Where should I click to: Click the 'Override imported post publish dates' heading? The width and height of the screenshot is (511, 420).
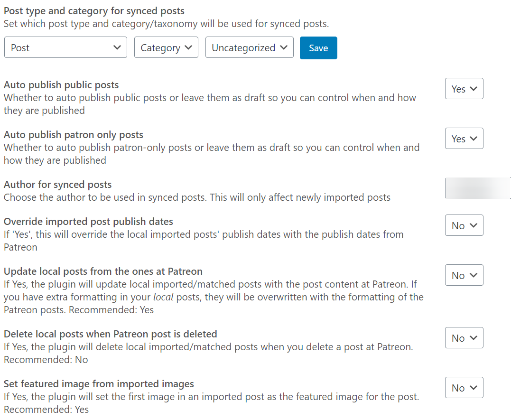[88, 222]
